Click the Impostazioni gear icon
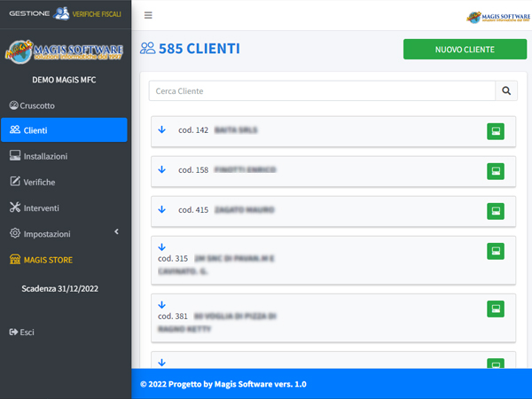The height and width of the screenshot is (399, 532). point(15,233)
